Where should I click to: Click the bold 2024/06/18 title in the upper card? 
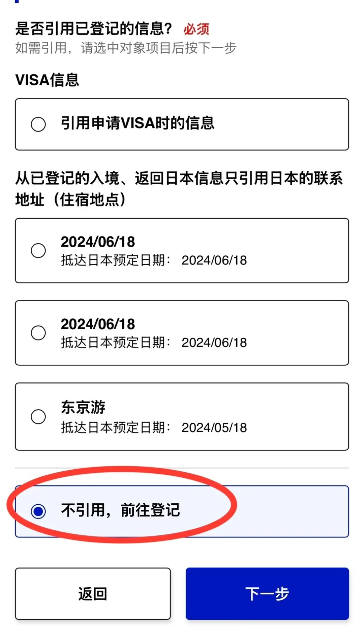pos(98,242)
